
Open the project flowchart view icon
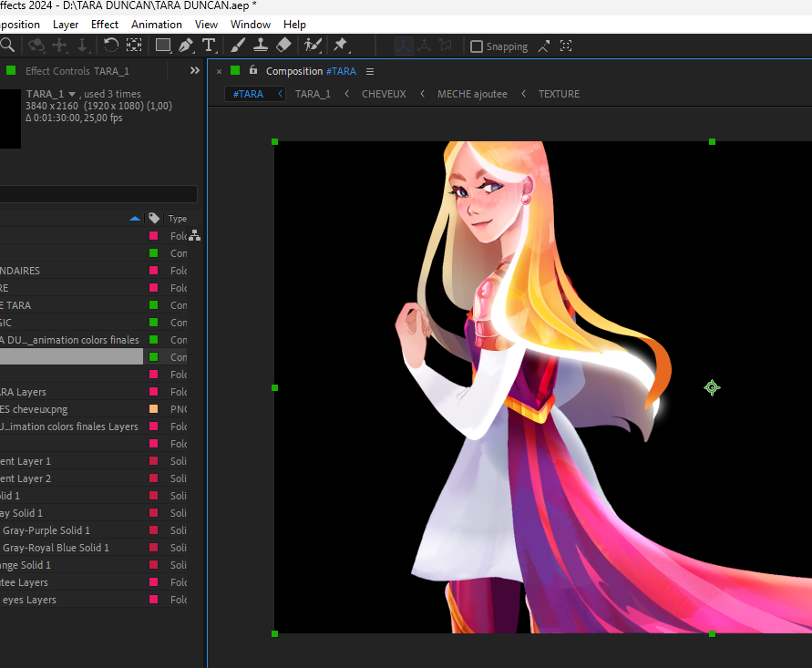[x=195, y=236]
